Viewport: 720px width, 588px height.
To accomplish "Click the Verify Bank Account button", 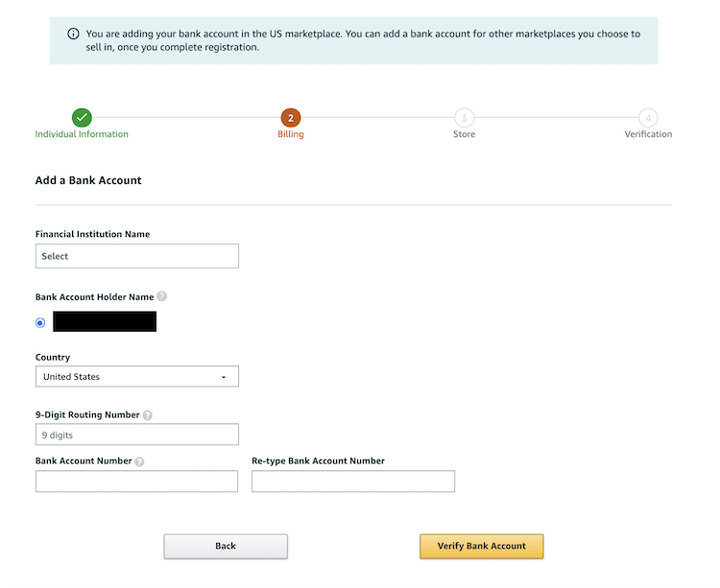I will 481,546.
